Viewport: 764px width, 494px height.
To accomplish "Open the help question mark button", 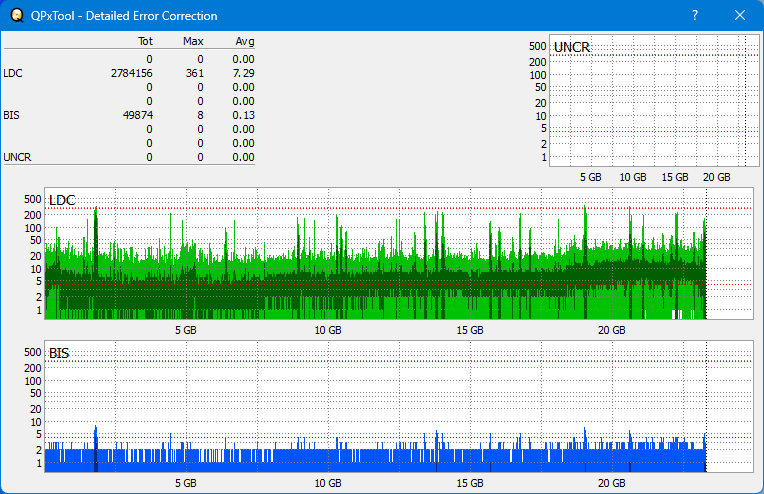I will [695, 16].
